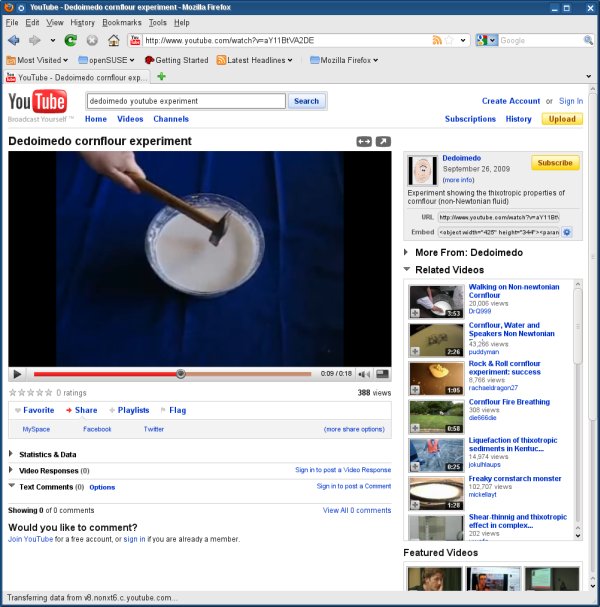Image resolution: width=600 pixels, height=607 pixels.
Task: Go back with the browser Back arrow
Action: click(14, 40)
